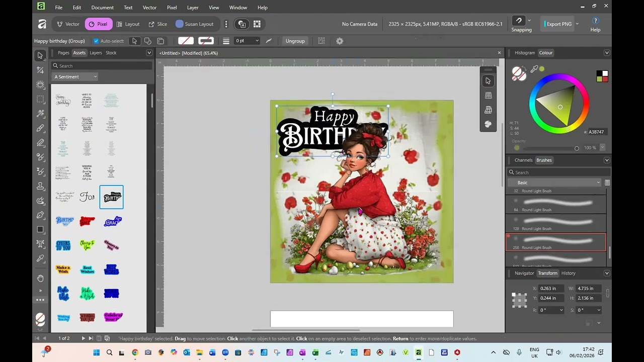The image size is (644, 362).
Task: Select the Clone stamp tool
Action: tap(40, 186)
